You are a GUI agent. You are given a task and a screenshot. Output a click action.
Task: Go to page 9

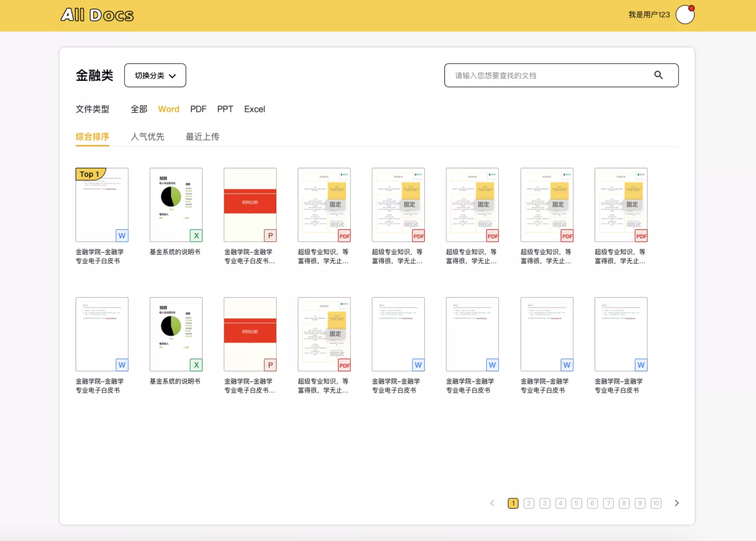640,503
